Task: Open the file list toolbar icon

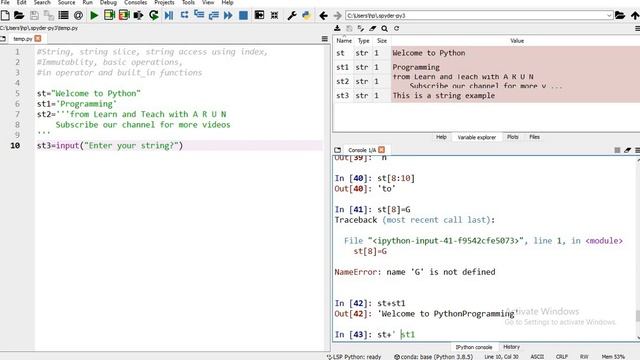Action: (x=63, y=16)
